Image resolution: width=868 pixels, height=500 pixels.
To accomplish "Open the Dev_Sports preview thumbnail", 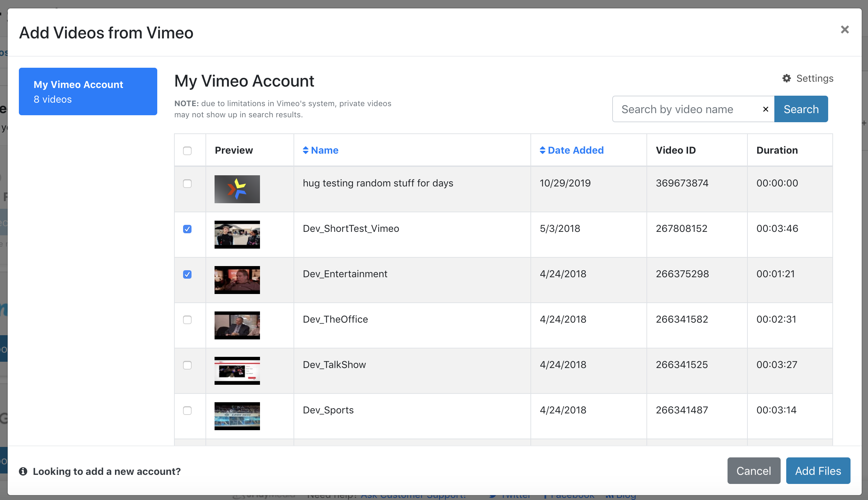I will (x=237, y=416).
